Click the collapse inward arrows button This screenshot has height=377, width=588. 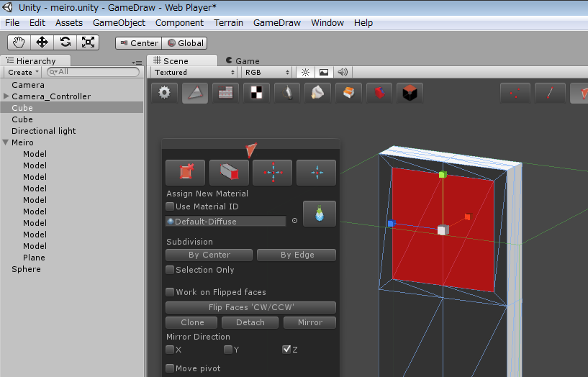[x=317, y=173]
